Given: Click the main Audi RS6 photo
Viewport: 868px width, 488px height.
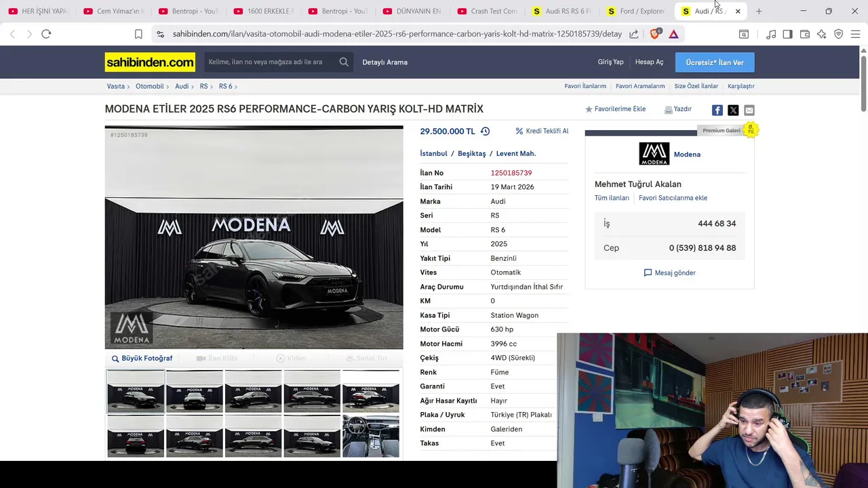Looking at the screenshot, I should point(254,237).
